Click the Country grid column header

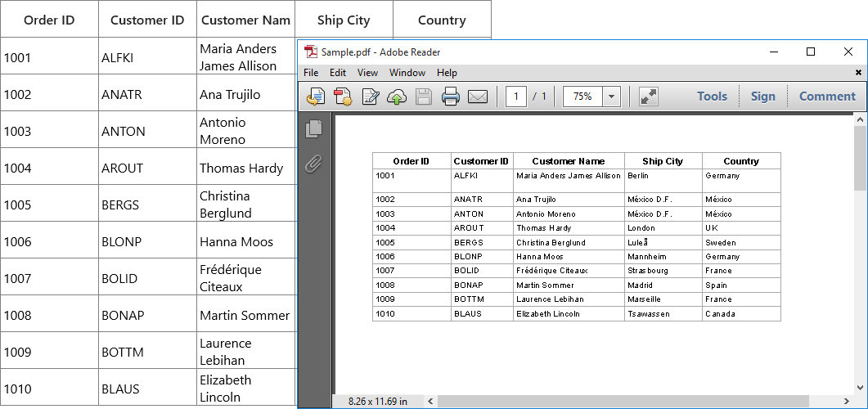click(x=442, y=20)
